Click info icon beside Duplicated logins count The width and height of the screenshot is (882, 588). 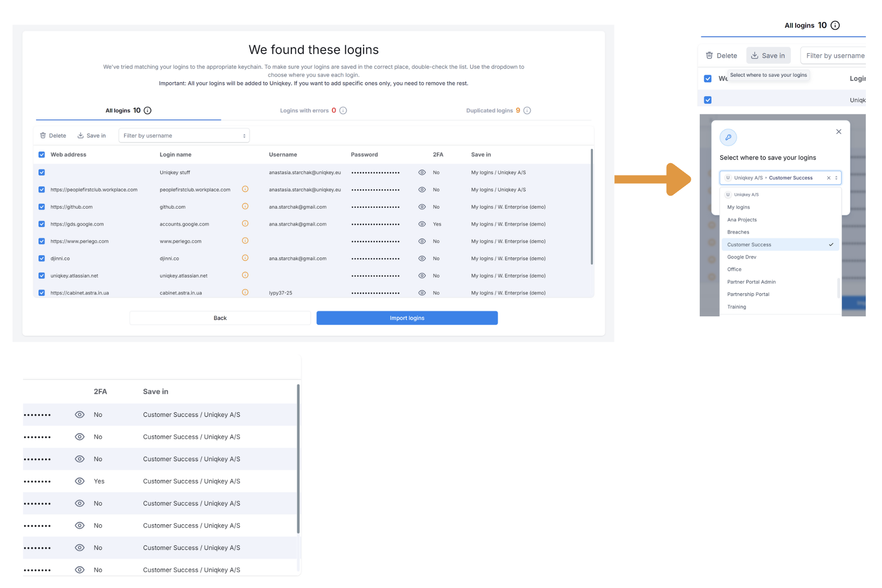[527, 110]
